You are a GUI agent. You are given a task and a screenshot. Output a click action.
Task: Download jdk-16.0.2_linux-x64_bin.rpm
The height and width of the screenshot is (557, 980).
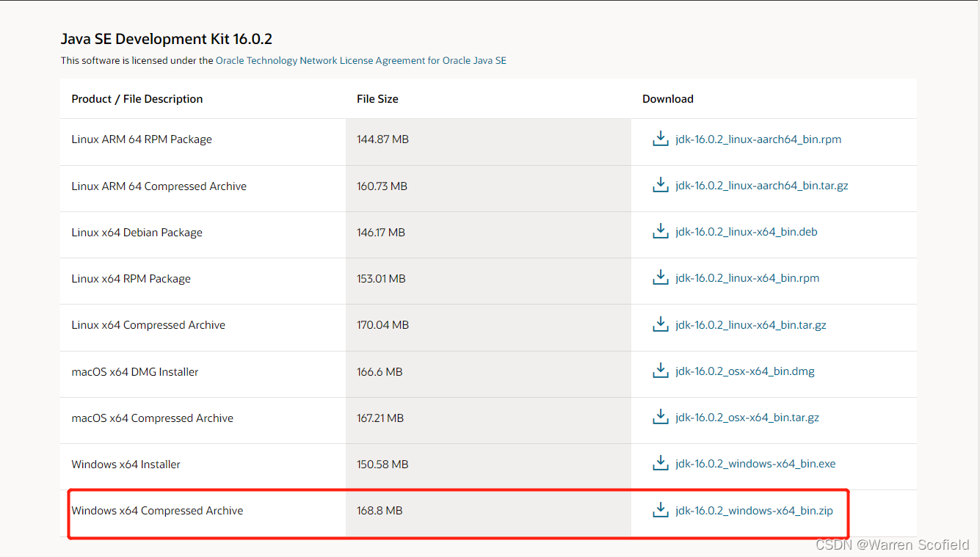point(747,278)
